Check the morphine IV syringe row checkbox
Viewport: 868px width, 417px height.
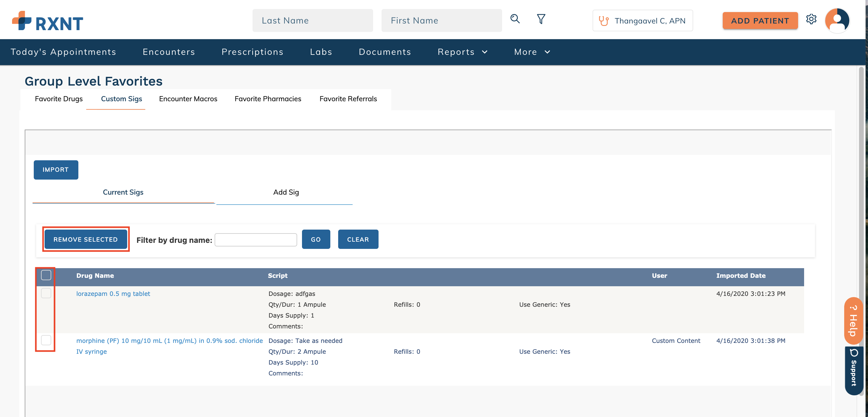[46, 340]
